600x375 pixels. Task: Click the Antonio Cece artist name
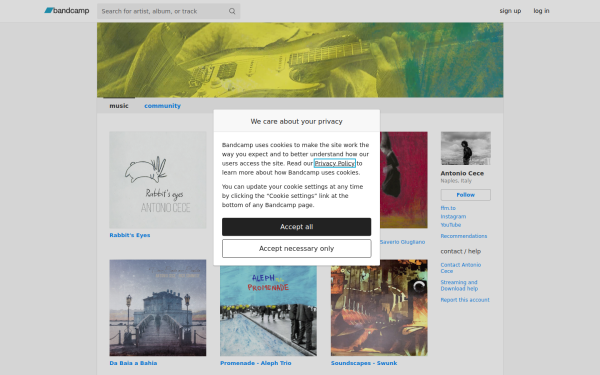(x=462, y=173)
